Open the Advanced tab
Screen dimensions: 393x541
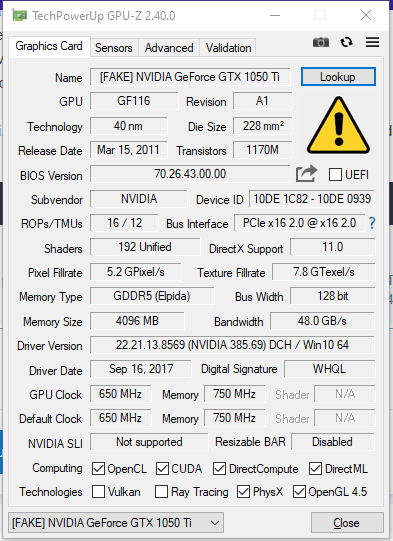[169, 48]
